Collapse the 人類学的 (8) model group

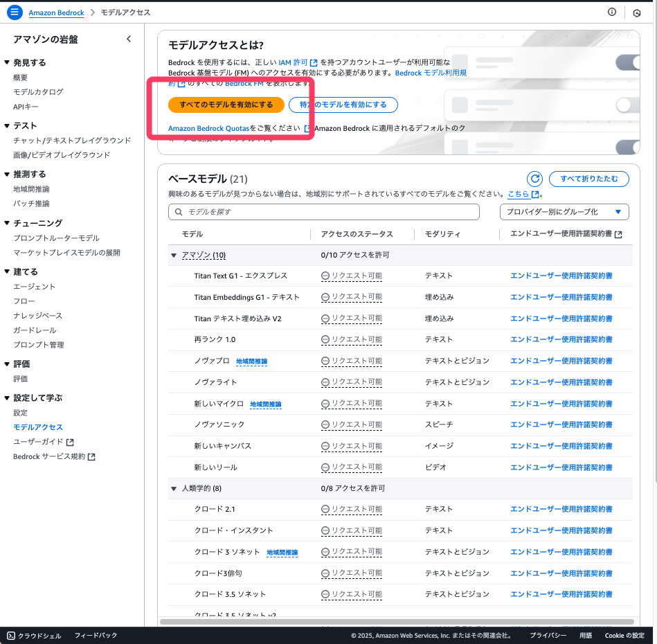(174, 489)
